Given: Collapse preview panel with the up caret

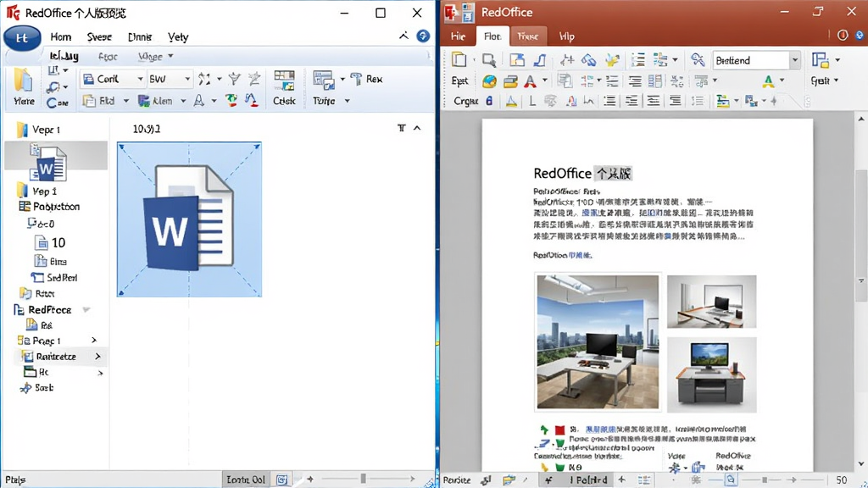Looking at the screenshot, I should point(417,129).
